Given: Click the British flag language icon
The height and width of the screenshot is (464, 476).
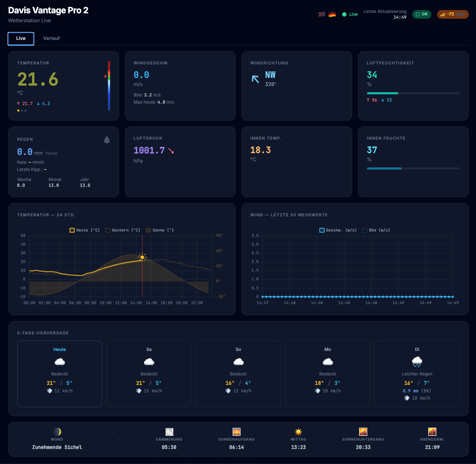Looking at the screenshot, I should [x=322, y=14].
